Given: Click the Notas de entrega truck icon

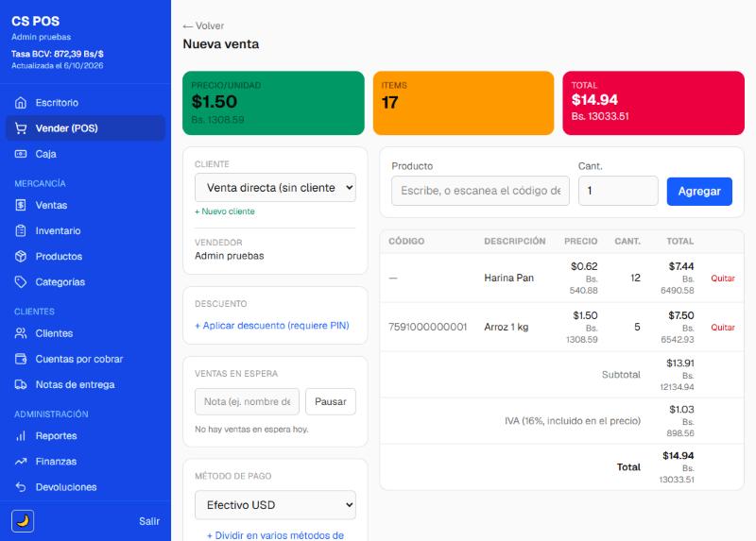Looking at the screenshot, I should [x=21, y=384].
